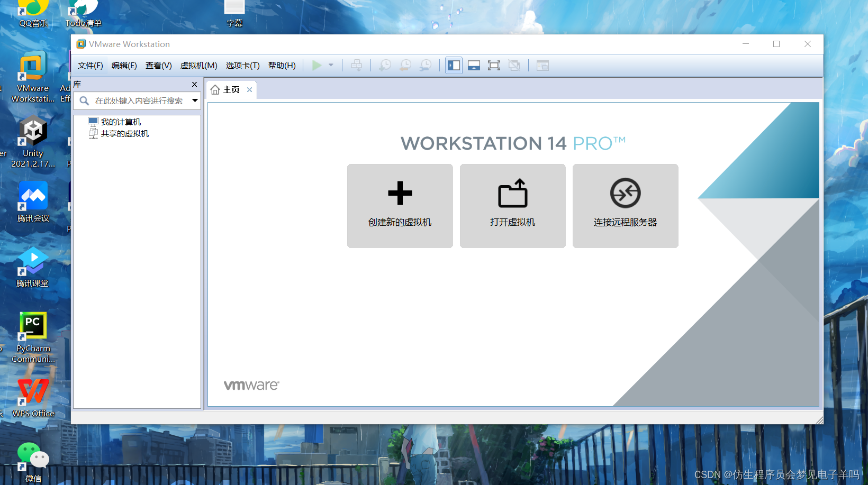
Task: Open Todo清单 desktop shortcut
Action: point(84,13)
